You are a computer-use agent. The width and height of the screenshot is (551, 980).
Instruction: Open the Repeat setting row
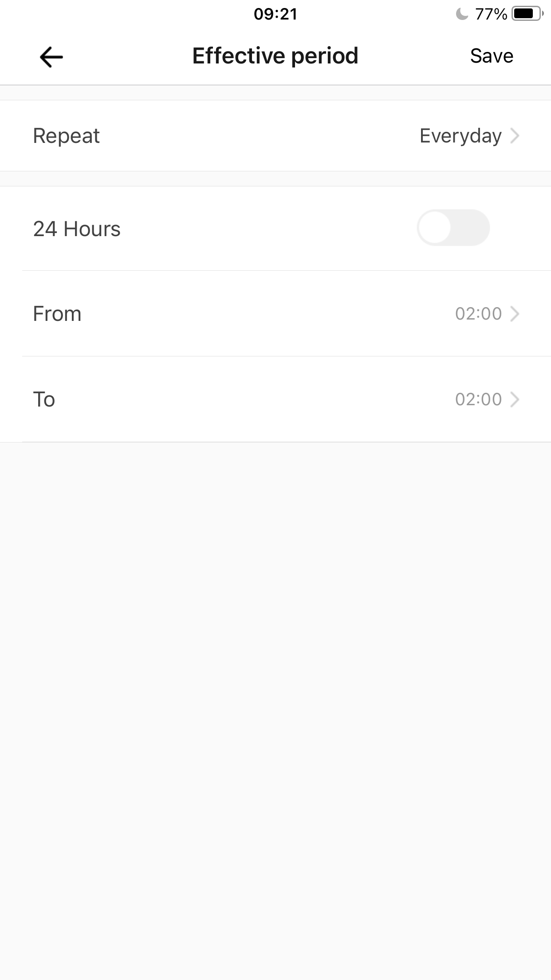tap(275, 136)
